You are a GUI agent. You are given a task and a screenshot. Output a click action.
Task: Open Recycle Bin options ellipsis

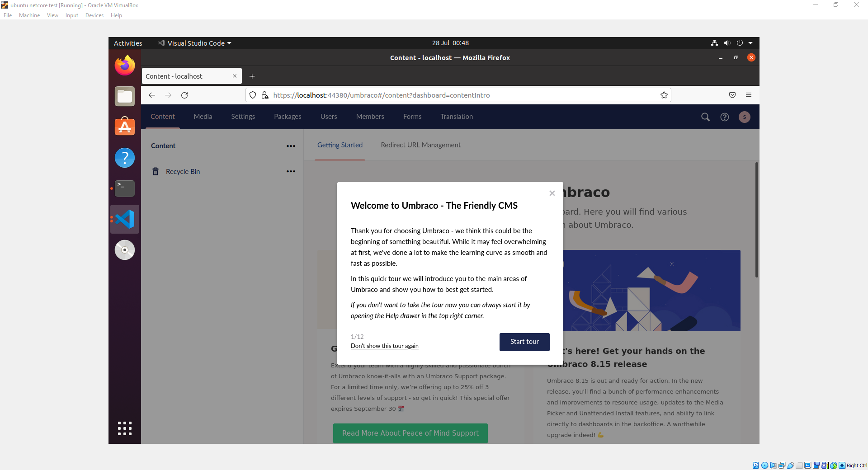click(291, 172)
